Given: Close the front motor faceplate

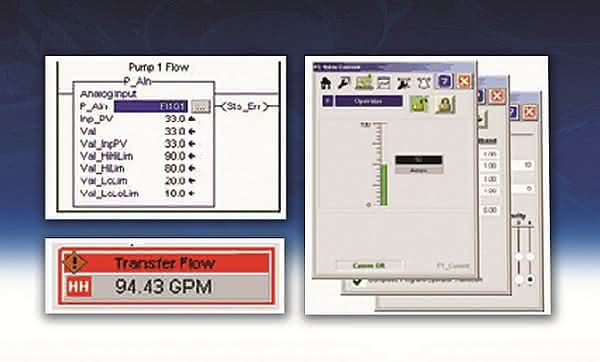Looking at the screenshot, I should click(x=464, y=82).
